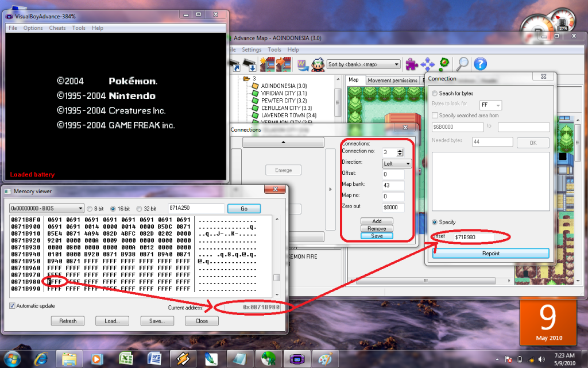Select the 32-bit radio button
This screenshot has width=588, height=368.
pos(139,209)
